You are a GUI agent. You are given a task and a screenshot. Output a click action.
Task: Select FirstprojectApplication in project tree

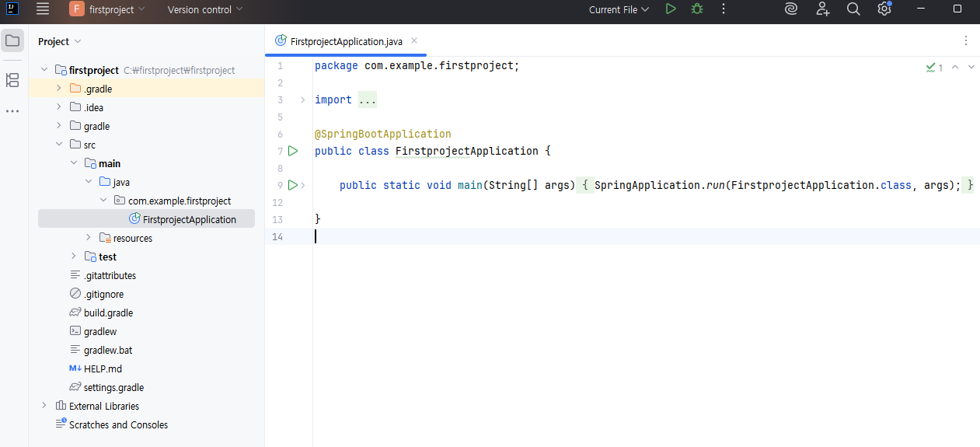[x=146, y=219]
